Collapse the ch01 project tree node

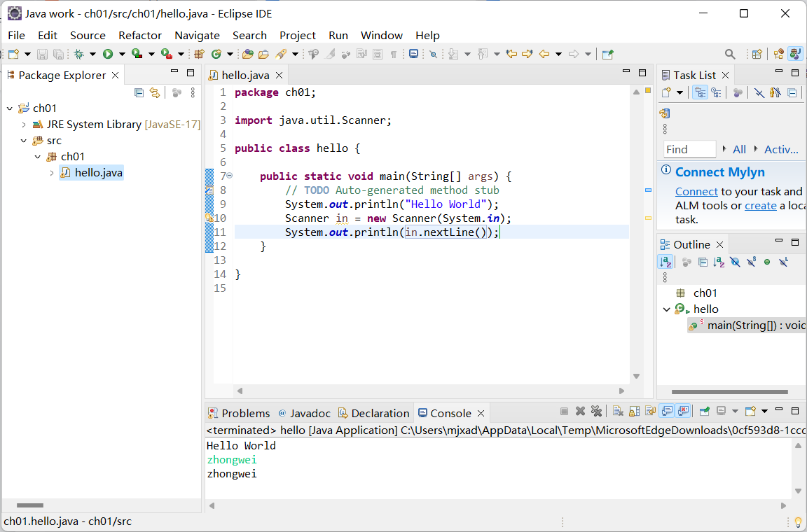tap(10, 108)
